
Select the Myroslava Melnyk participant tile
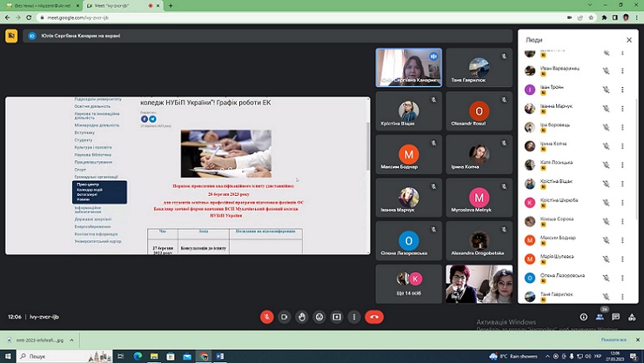point(479,197)
